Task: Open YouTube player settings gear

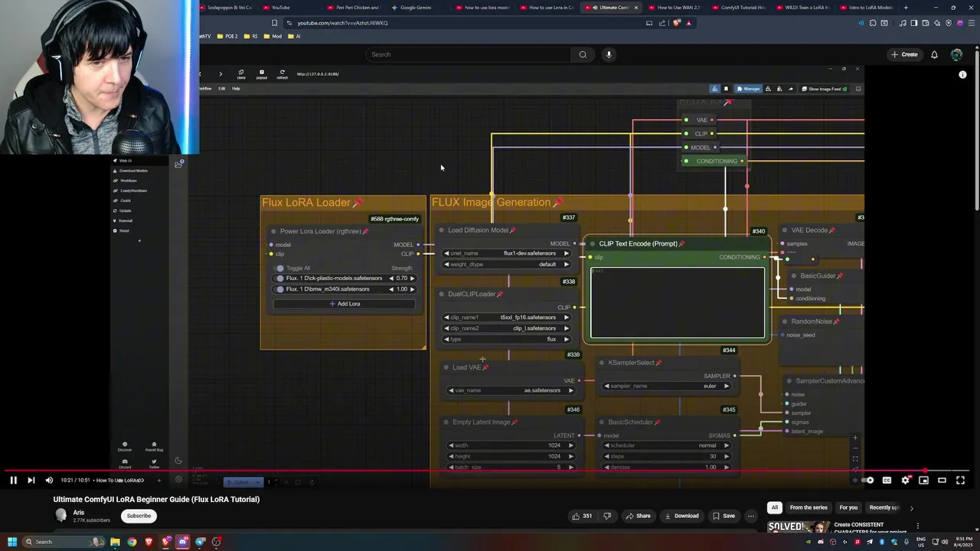Action: tap(905, 480)
